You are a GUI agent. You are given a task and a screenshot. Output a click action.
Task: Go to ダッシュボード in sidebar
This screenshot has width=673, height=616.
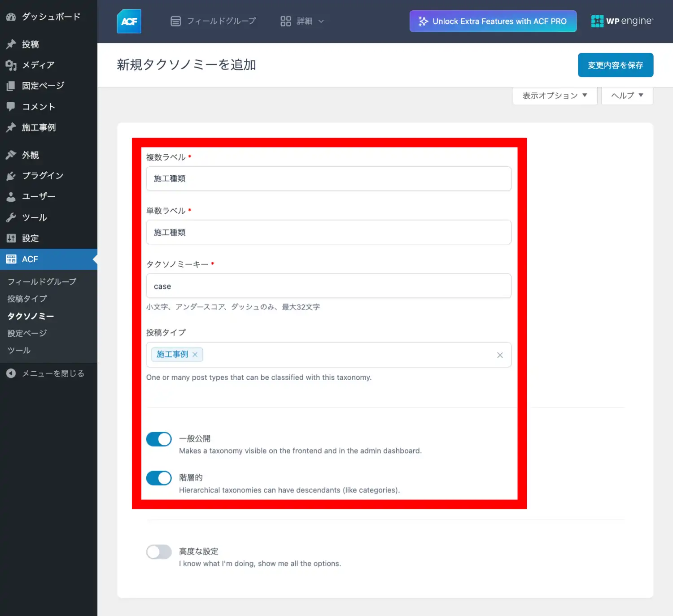48,17
